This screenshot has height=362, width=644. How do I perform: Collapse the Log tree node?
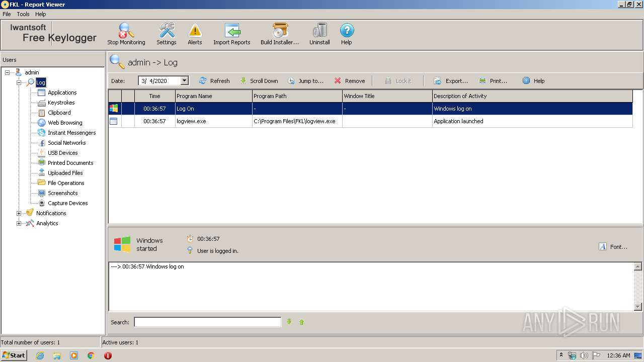point(19,82)
